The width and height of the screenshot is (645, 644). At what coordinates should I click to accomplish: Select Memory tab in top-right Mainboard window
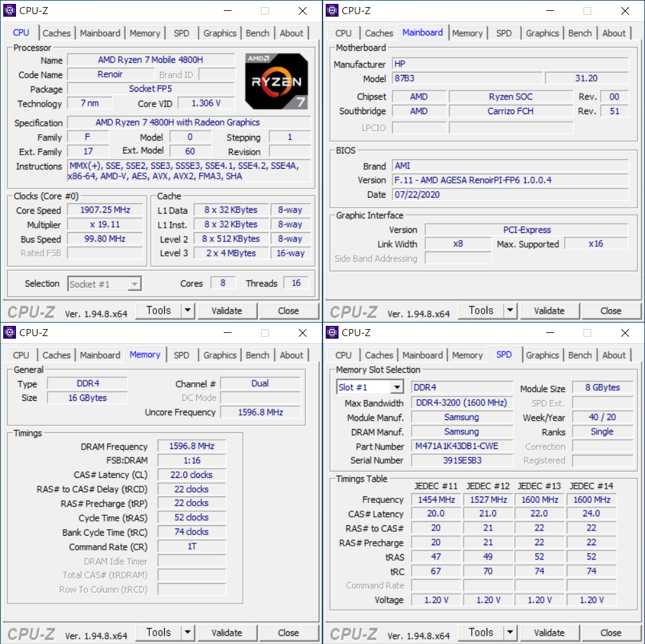[467, 33]
